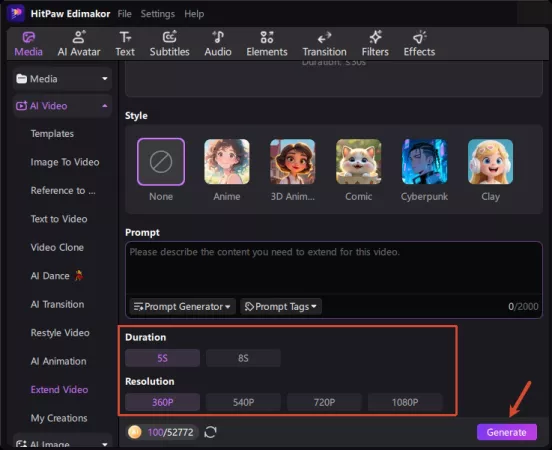Open the Help menu
The image size is (552, 450).
coord(194,14)
